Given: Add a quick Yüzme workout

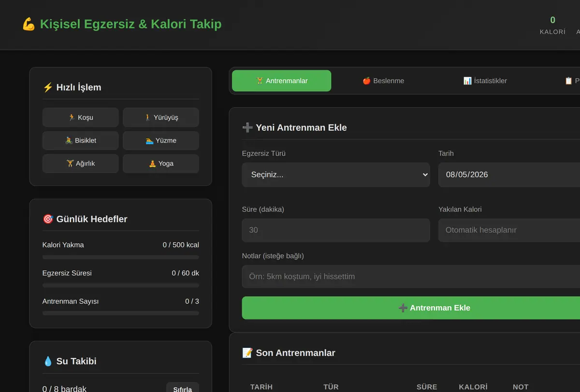Looking at the screenshot, I should point(160,141).
